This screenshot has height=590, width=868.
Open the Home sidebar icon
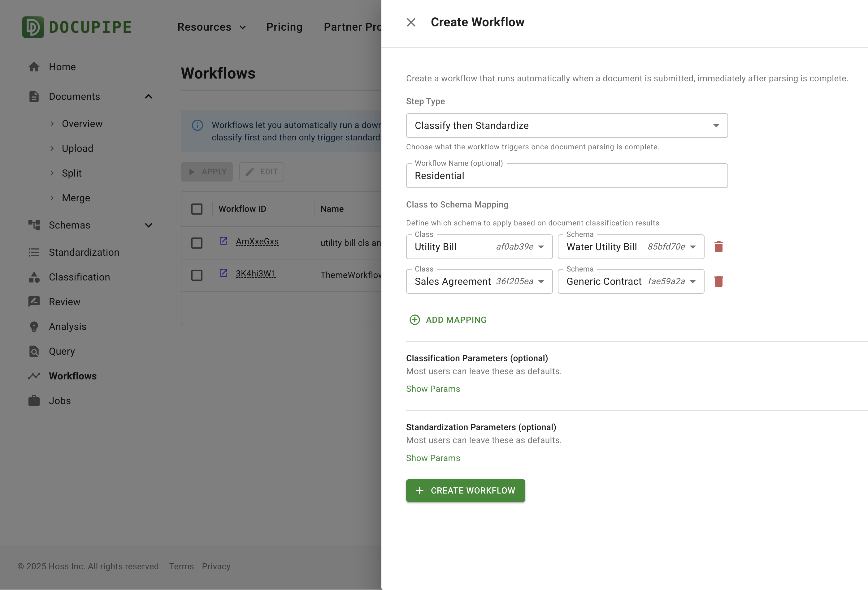coord(34,66)
